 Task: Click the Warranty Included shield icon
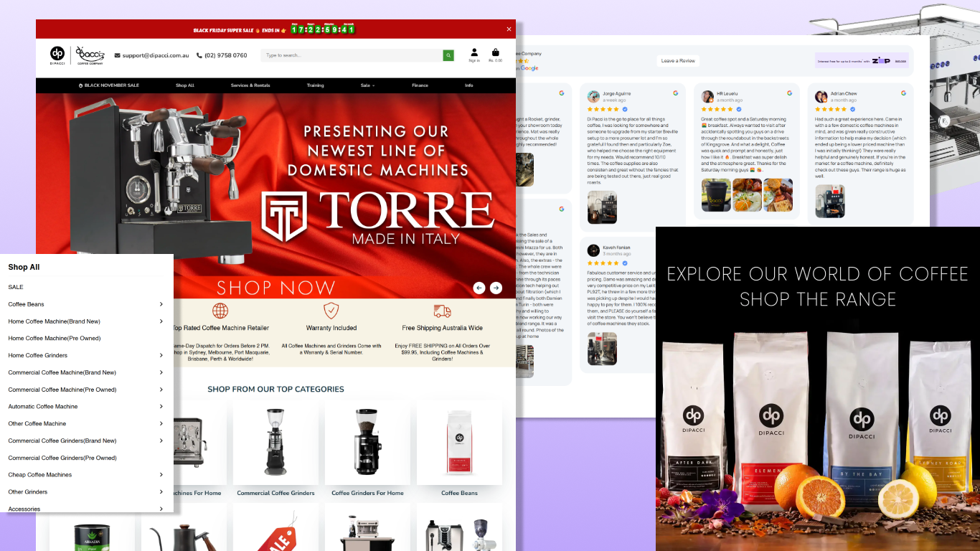(331, 311)
